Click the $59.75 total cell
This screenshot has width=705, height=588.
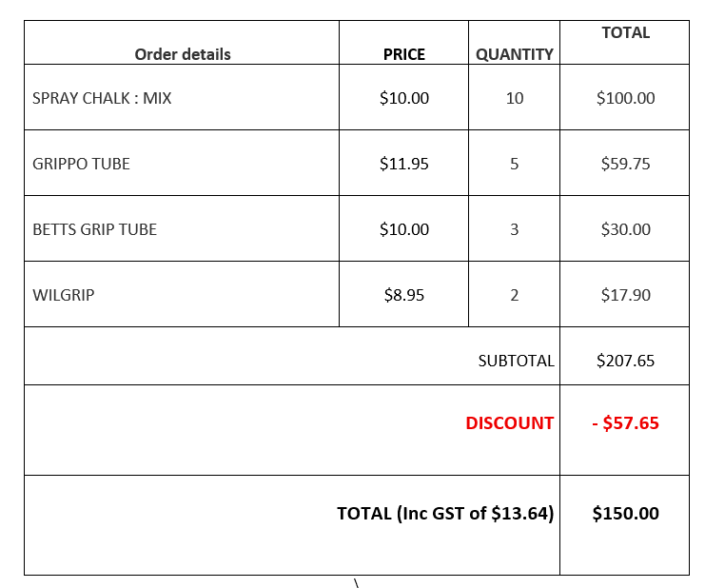coord(625,164)
